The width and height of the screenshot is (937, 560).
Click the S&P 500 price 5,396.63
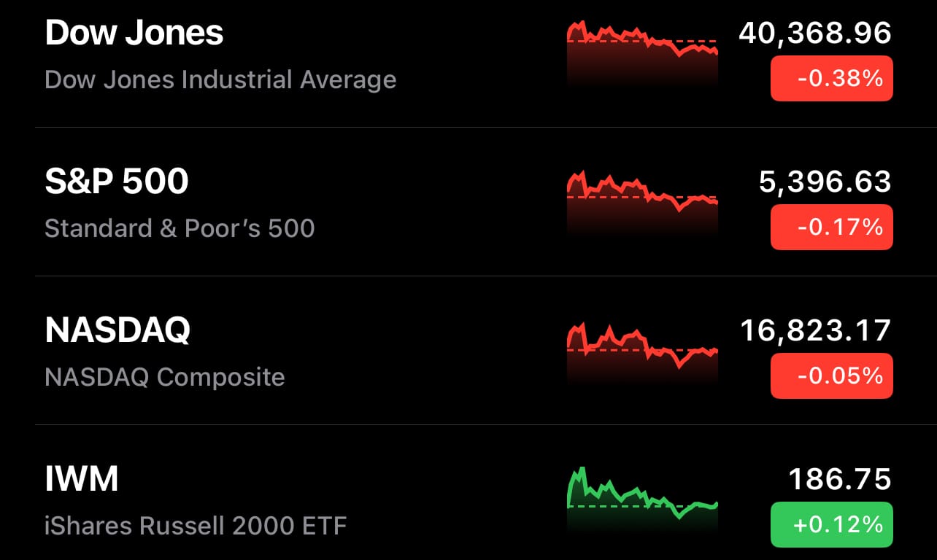click(x=825, y=182)
